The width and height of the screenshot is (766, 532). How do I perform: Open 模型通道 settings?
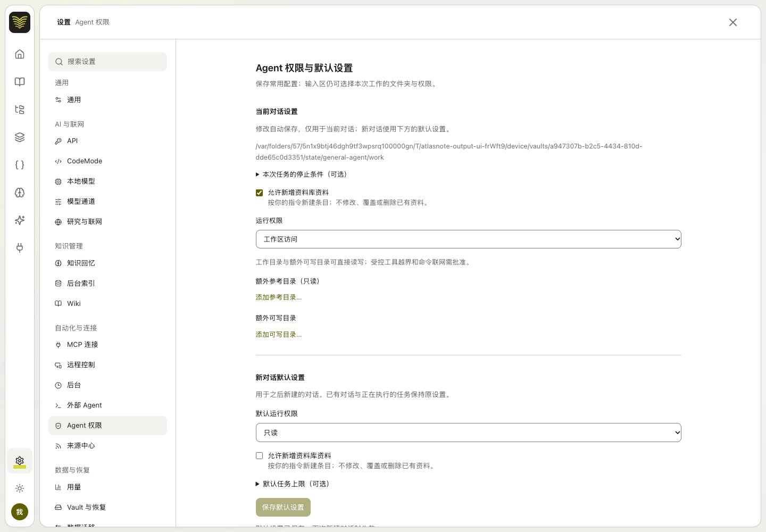coord(107,202)
